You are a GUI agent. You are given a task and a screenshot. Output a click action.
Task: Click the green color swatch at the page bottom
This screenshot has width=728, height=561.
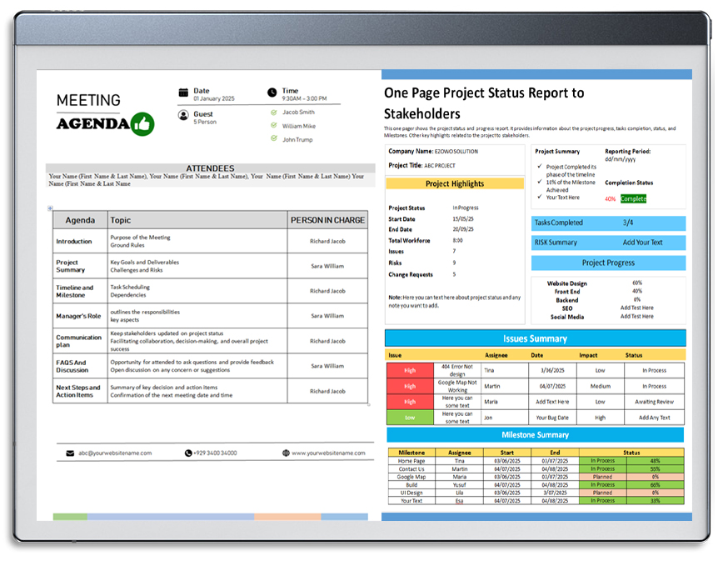pos(68,517)
